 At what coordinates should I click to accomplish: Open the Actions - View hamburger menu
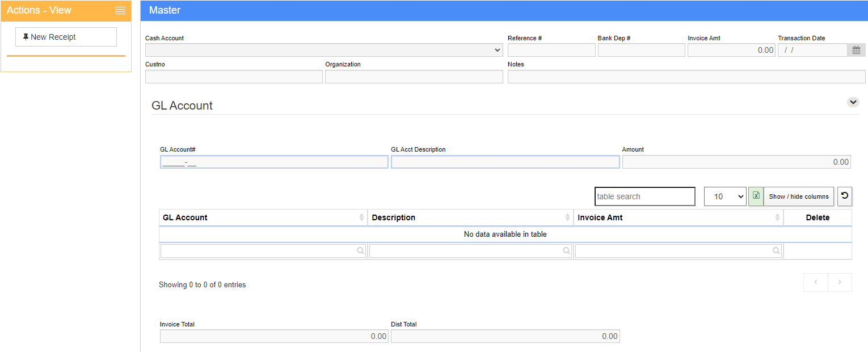(120, 10)
